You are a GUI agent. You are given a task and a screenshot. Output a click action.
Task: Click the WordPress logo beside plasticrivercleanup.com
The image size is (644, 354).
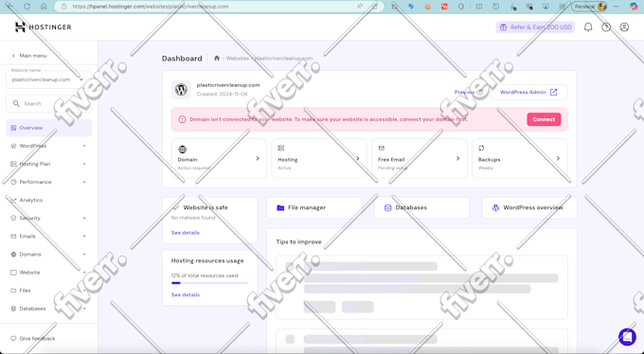point(181,90)
